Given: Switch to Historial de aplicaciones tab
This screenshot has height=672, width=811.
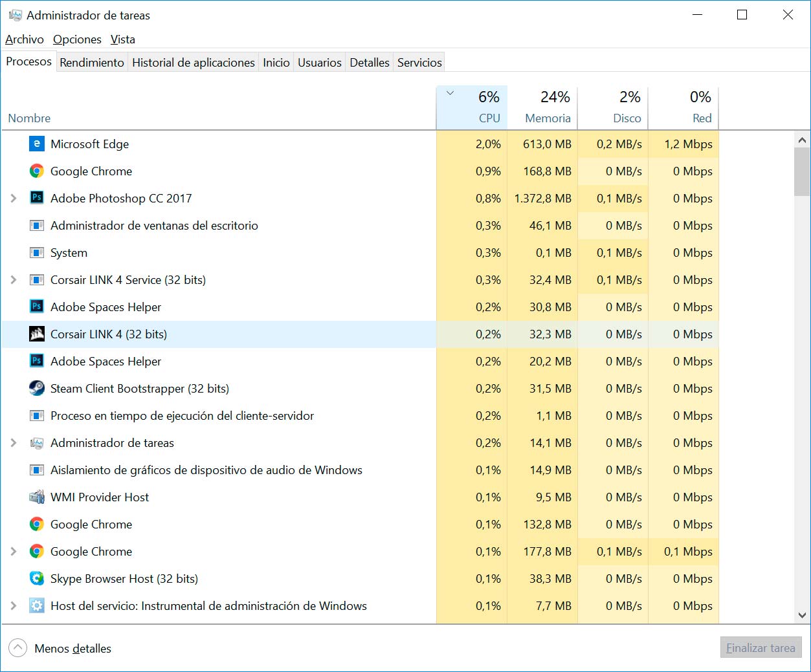Looking at the screenshot, I should pos(194,62).
